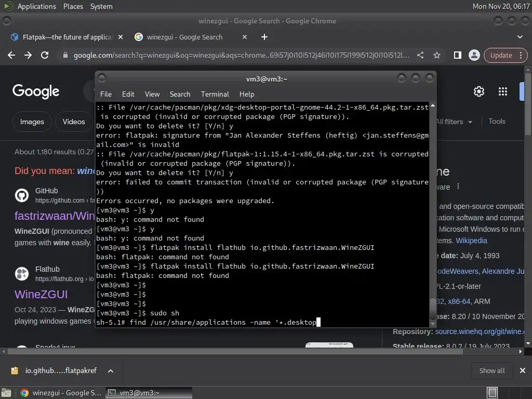This screenshot has height=399, width=532.
Task: Expand download item options chevron
Action: coord(111,371)
